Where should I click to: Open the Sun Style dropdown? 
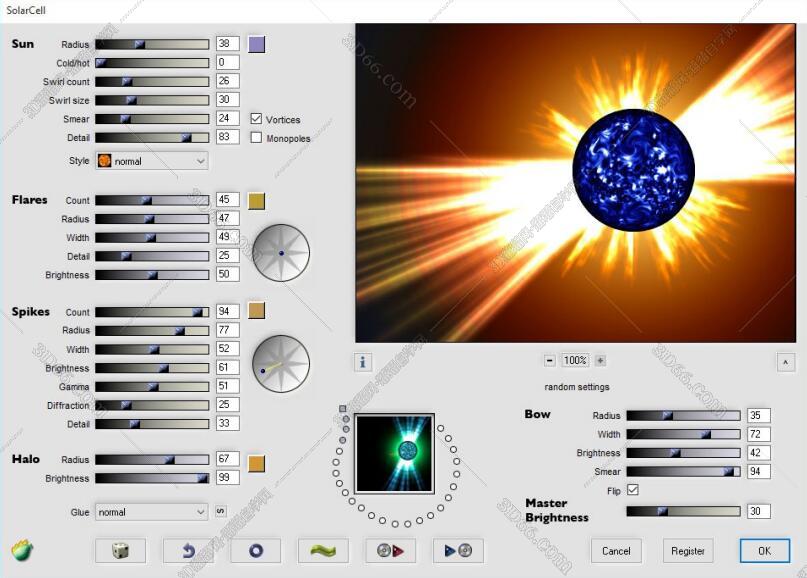pos(151,160)
